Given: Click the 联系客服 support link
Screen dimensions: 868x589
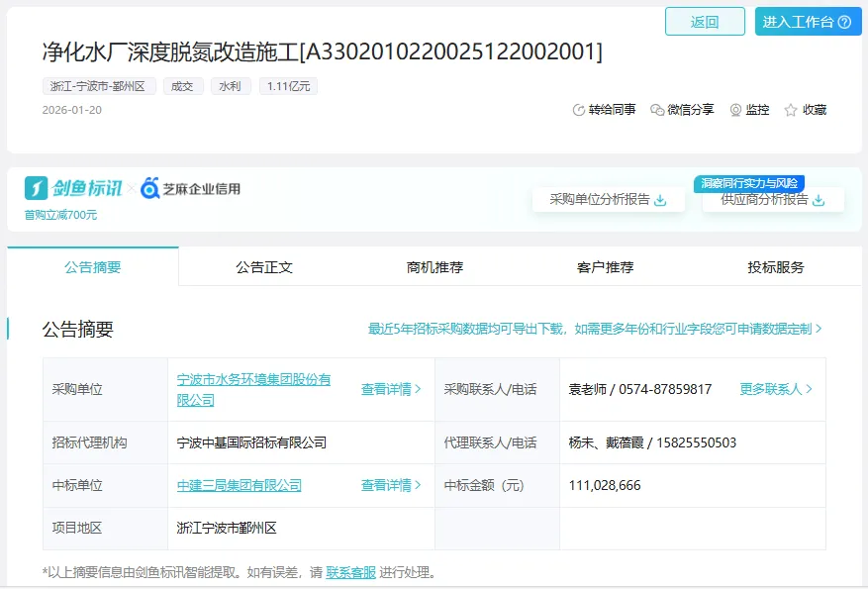Looking at the screenshot, I should 350,572.
